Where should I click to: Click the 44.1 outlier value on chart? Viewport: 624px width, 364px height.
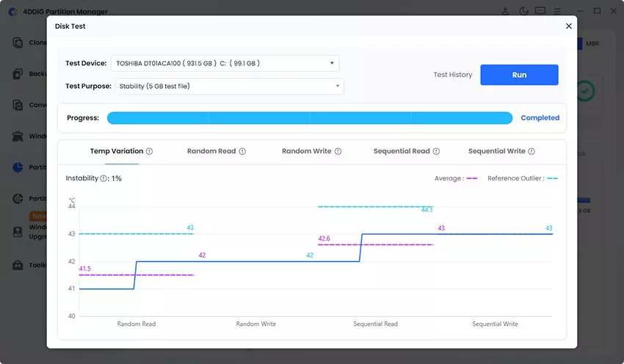[427, 210]
